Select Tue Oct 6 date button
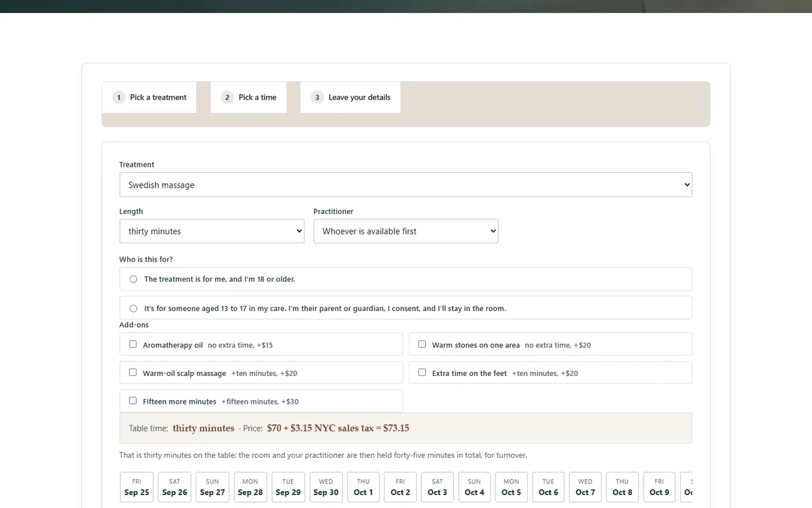812x508 pixels. pos(549,488)
